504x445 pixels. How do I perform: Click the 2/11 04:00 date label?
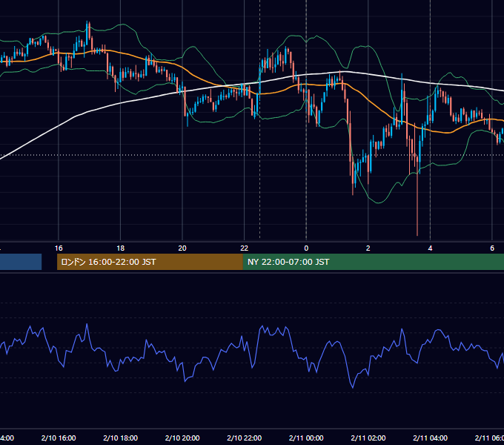point(430,438)
